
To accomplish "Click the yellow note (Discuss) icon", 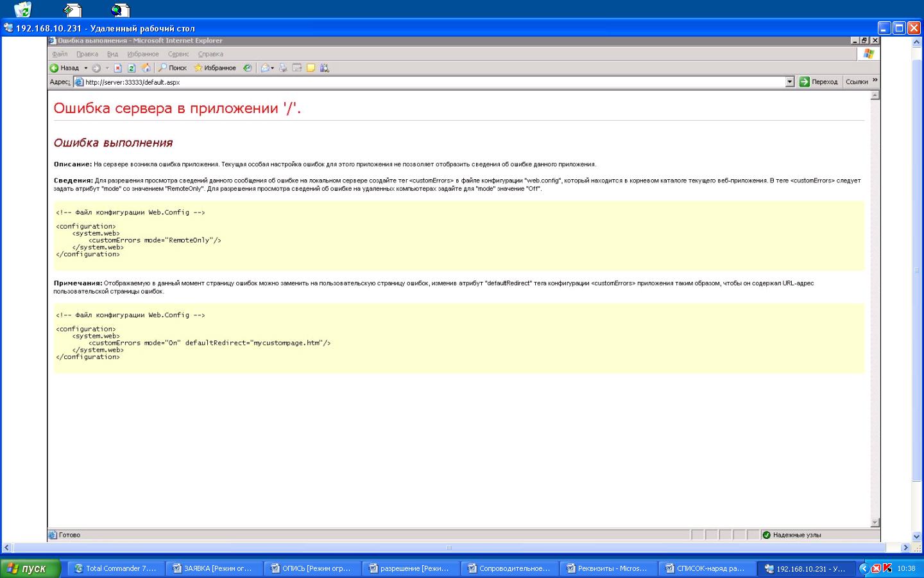I will 311,68.
